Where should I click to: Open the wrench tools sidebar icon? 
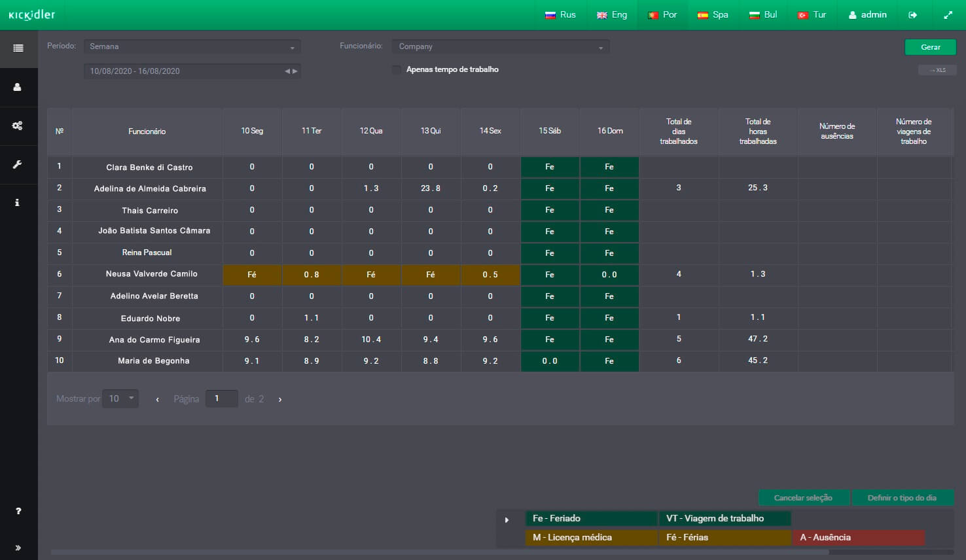tap(18, 164)
